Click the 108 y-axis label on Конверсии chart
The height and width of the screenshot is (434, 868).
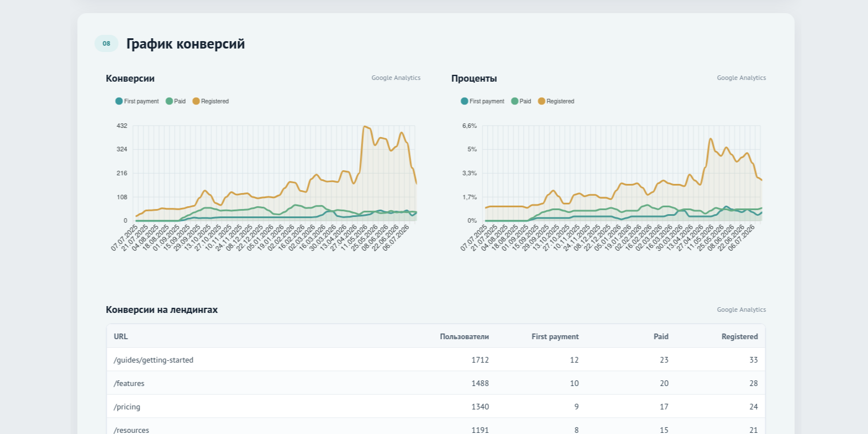(x=122, y=197)
